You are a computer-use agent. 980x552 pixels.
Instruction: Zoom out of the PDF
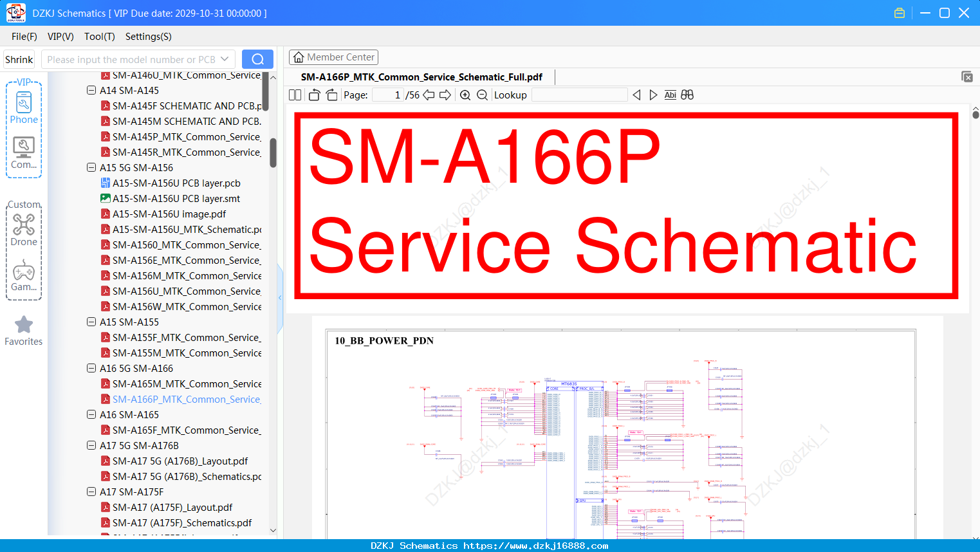coord(482,95)
